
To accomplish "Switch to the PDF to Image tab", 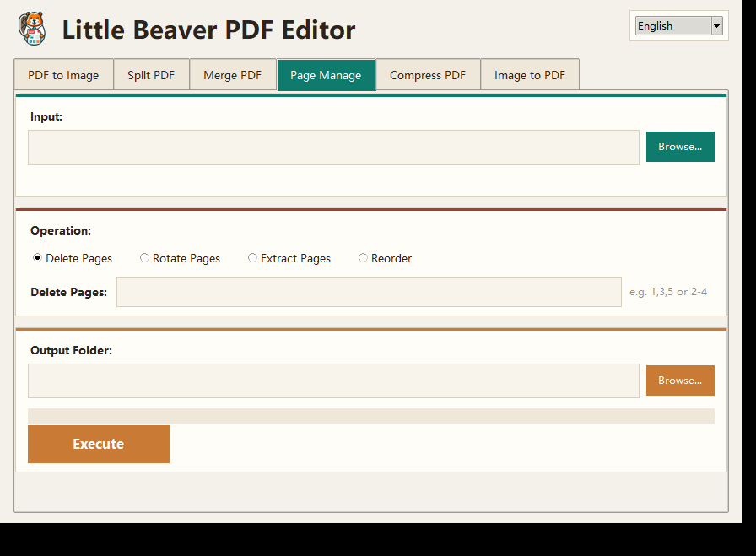I will 63,75.
